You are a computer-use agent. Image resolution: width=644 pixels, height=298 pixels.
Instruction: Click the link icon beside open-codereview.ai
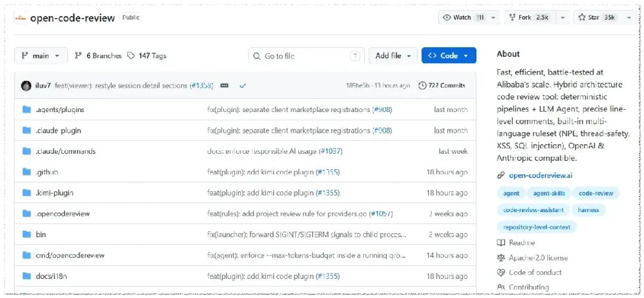(x=501, y=176)
